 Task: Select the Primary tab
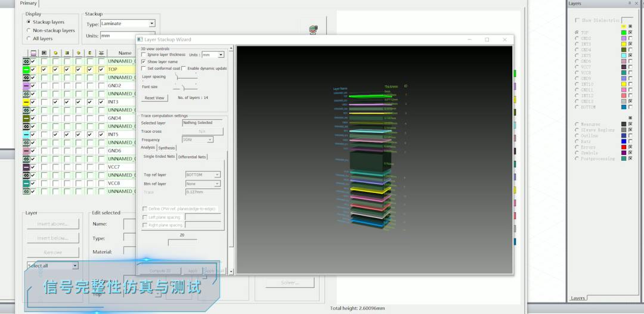point(28,4)
